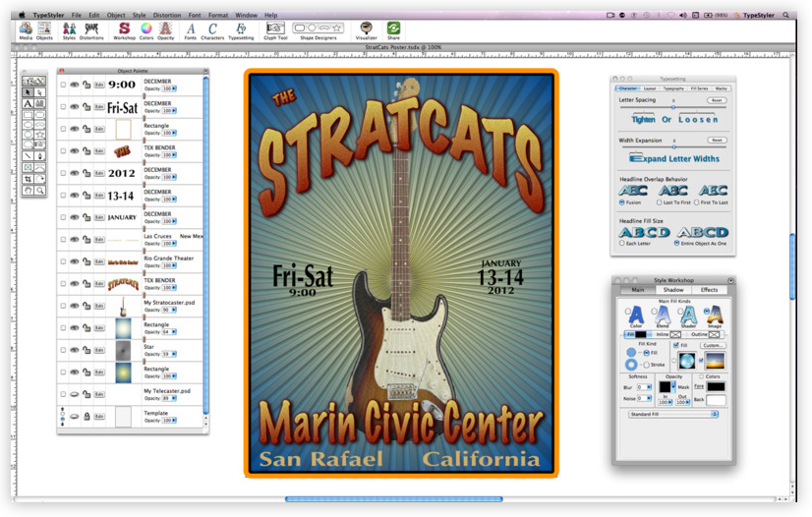
Task: Open the Visualizer toolbar icon
Action: click(x=366, y=30)
